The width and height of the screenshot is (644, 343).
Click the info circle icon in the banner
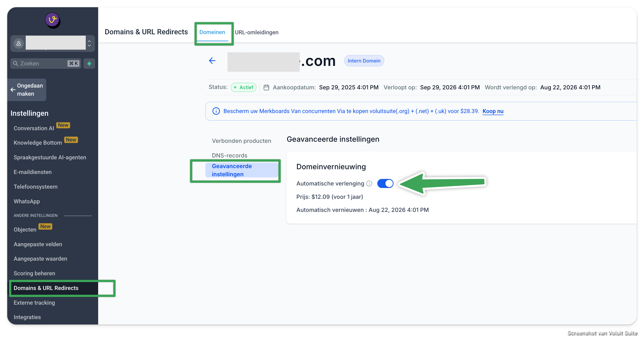216,111
